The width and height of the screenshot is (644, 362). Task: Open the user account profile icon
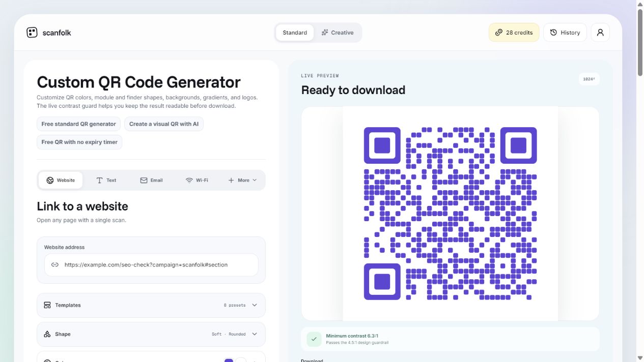600,33
